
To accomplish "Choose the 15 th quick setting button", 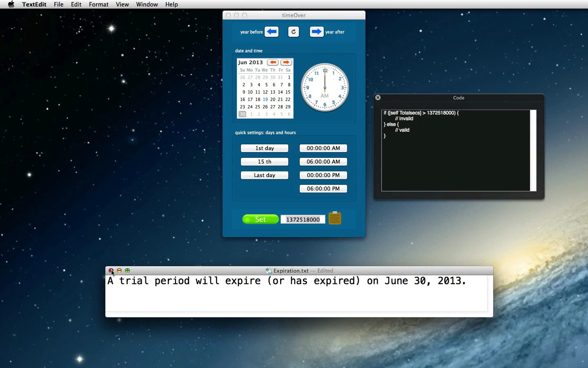I will (x=265, y=162).
